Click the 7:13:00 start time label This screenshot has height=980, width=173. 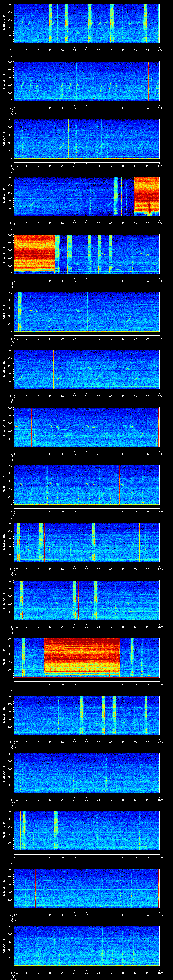pos(14,742)
